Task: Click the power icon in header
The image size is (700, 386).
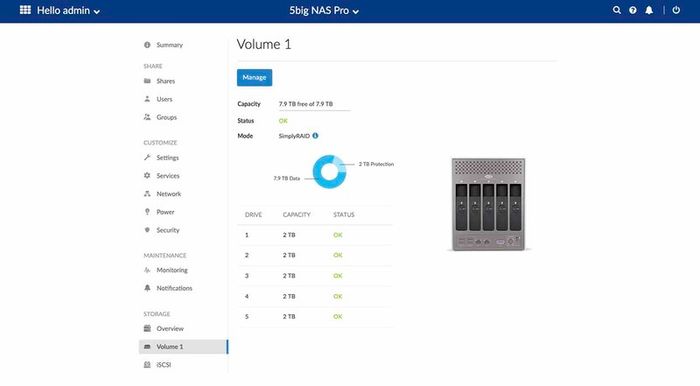Action: tap(676, 10)
